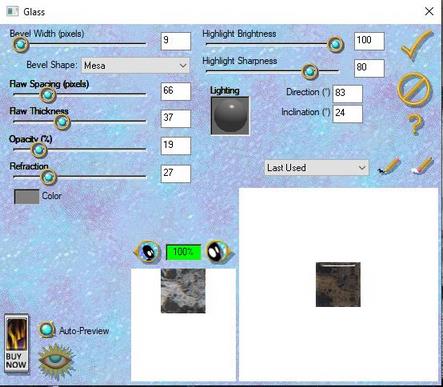
Task: Click the gray Color swatch
Action: click(x=26, y=196)
